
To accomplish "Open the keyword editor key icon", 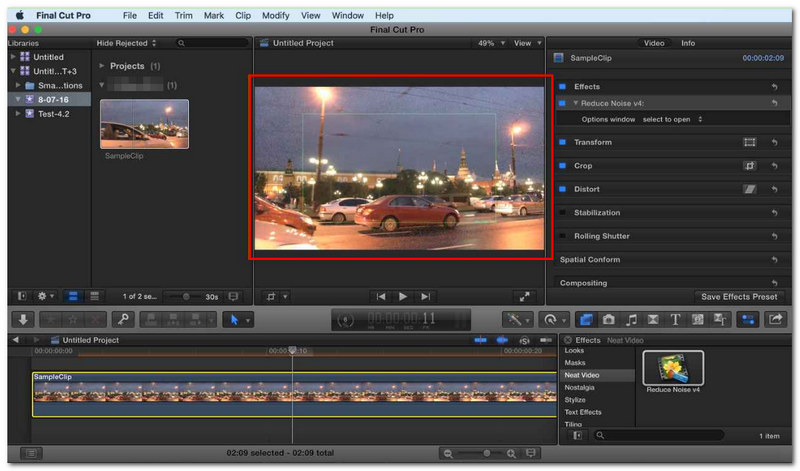I will coord(123,320).
